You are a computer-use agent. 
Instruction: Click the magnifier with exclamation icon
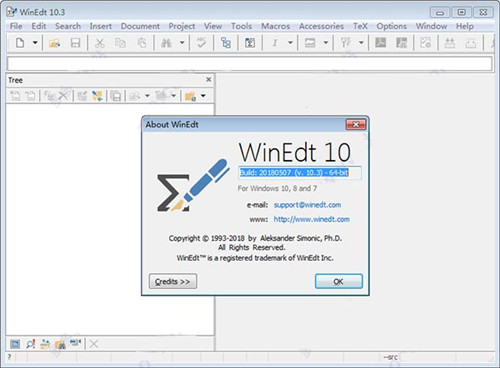pos(30,344)
